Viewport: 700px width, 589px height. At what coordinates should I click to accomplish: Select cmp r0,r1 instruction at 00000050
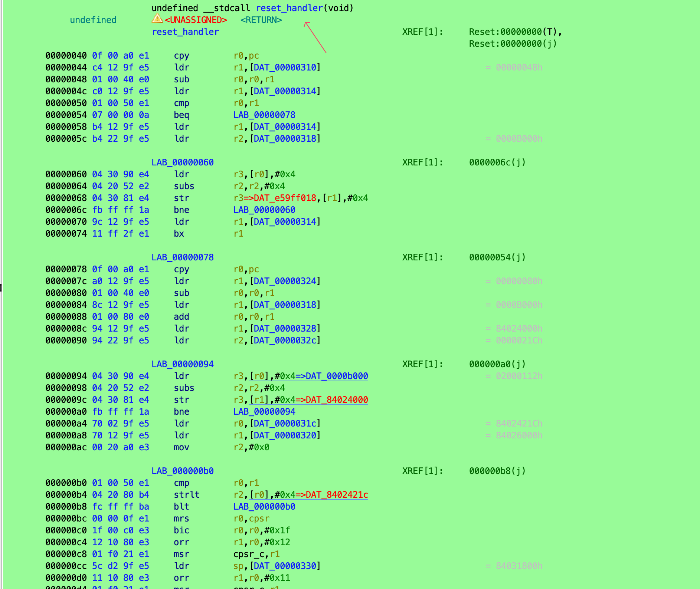coord(216,103)
